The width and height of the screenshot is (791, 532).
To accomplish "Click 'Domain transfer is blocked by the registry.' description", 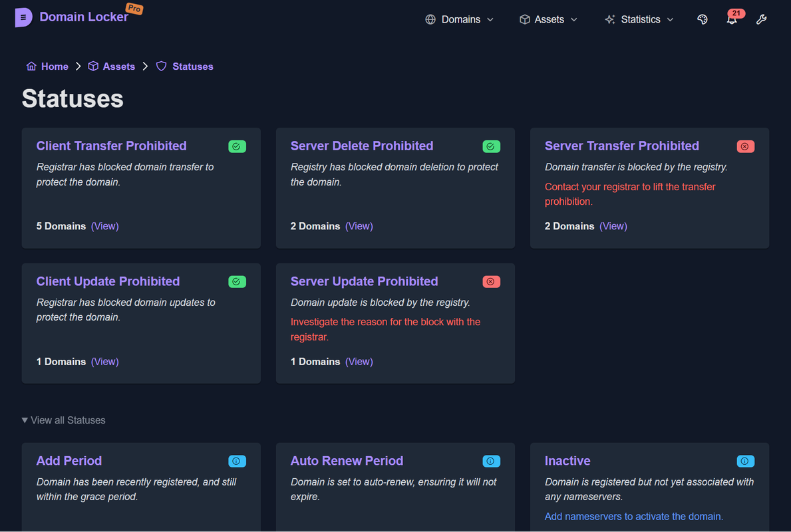I will 636,167.
